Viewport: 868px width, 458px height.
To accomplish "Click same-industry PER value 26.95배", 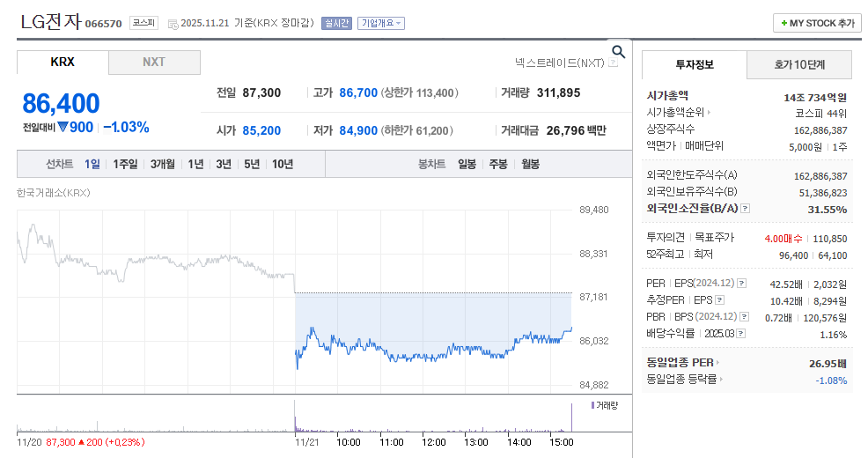I will [x=828, y=364].
